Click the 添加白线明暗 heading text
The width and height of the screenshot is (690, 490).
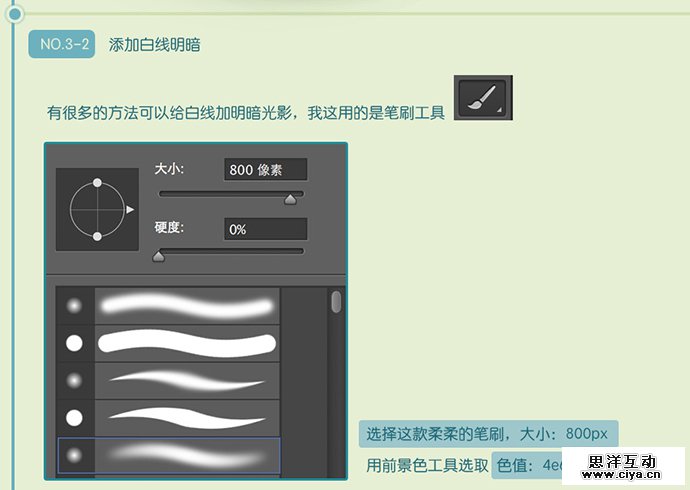tap(154, 45)
